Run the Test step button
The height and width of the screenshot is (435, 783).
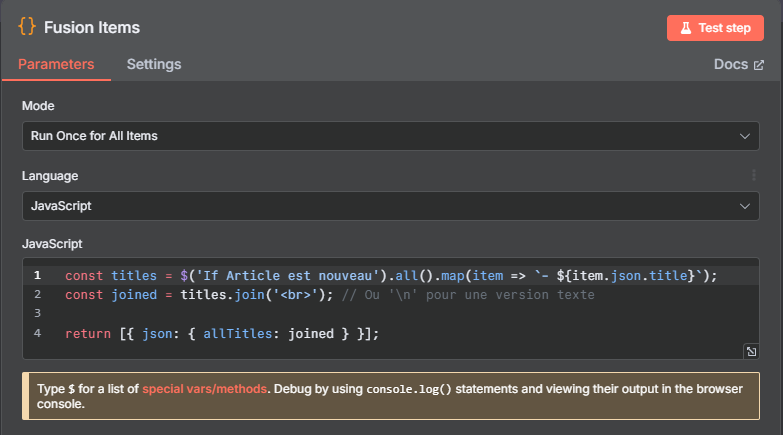point(715,28)
